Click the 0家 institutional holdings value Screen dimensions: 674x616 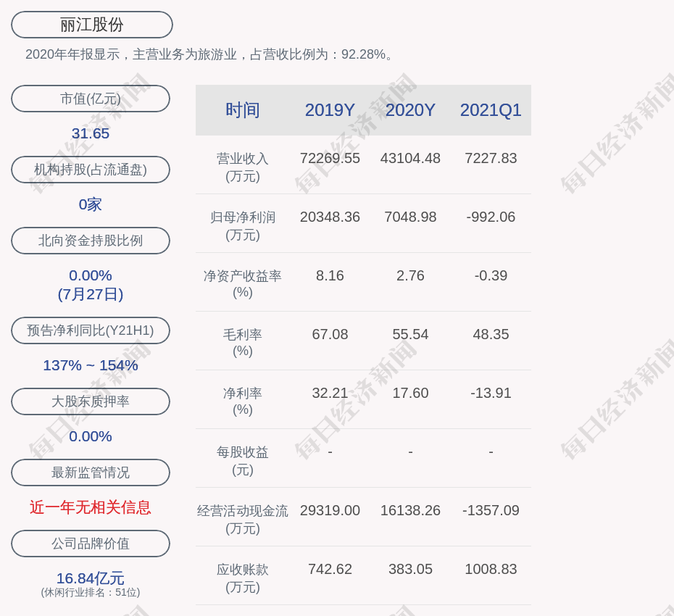coord(91,204)
